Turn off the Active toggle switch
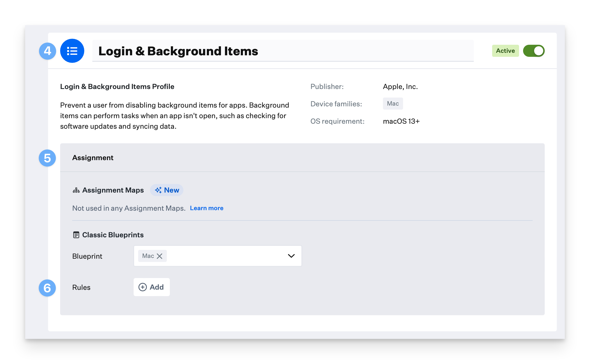Image resolution: width=590 pixels, height=364 pixels. pos(534,51)
